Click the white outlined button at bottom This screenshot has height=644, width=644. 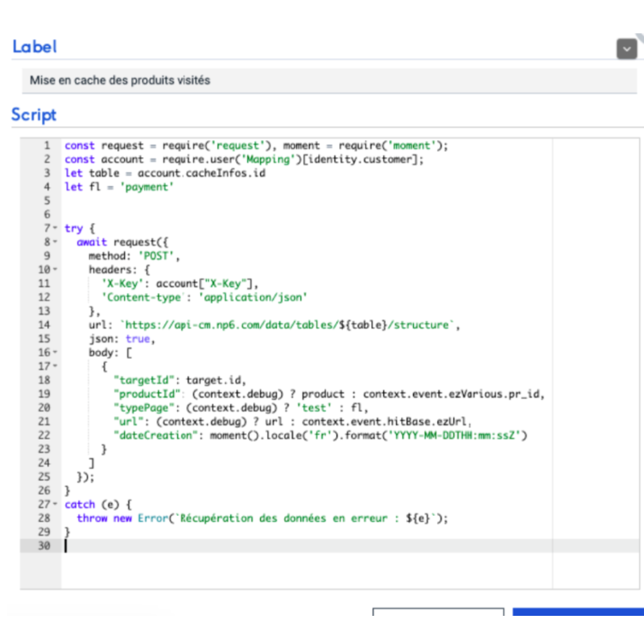click(x=438, y=613)
